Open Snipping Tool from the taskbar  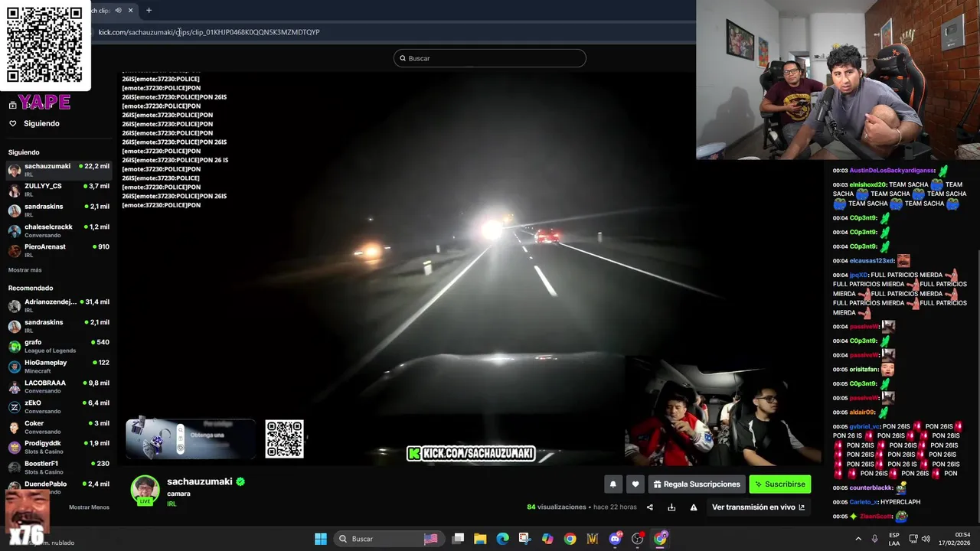click(x=524, y=539)
